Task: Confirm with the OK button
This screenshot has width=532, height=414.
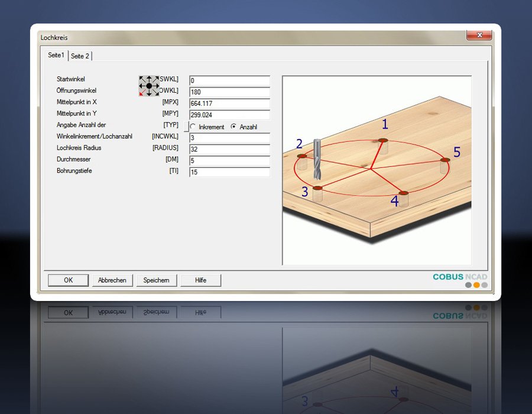Action: tap(68, 280)
